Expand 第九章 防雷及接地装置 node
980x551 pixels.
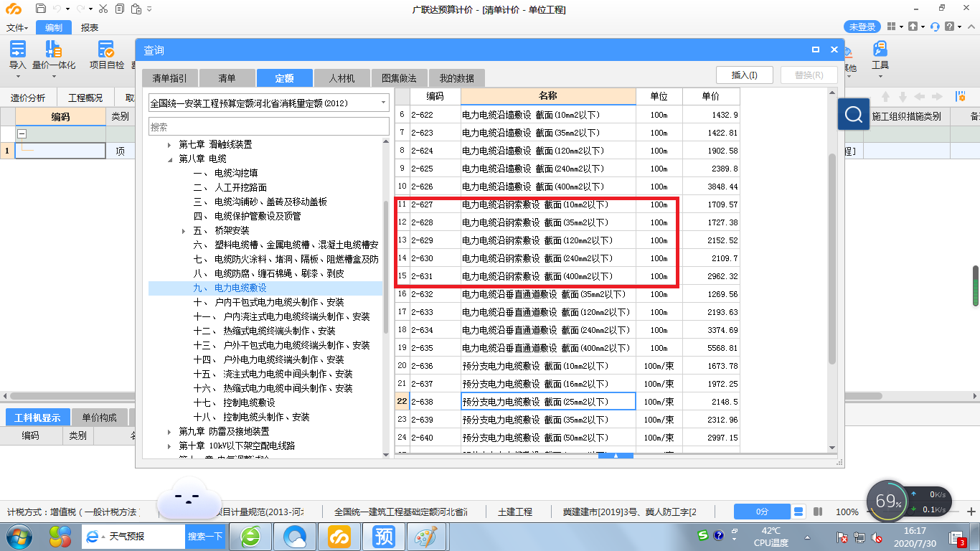(x=169, y=432)
